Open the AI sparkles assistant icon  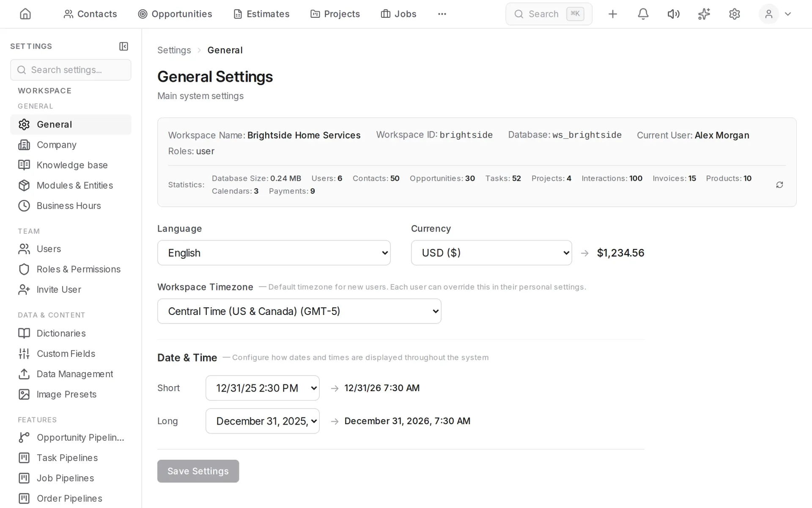[704, 14]
